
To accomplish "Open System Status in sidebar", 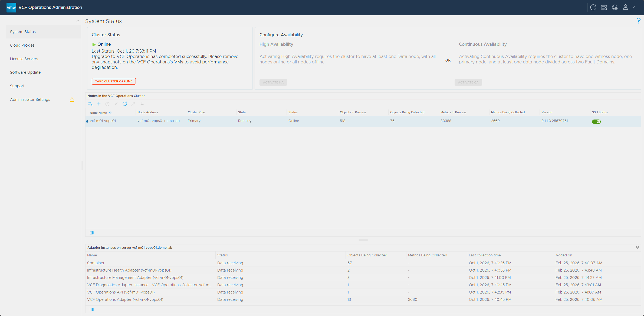I will tap(43, 32).
